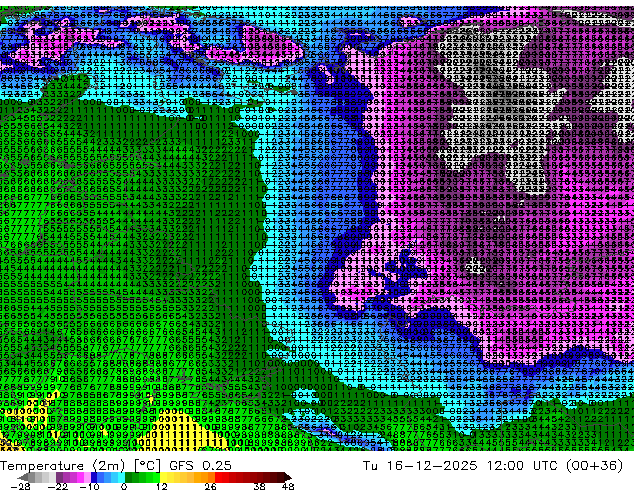Pick the dark purple swatch above -22
Screen dimensions: 634x490
(x=59, y=477)
